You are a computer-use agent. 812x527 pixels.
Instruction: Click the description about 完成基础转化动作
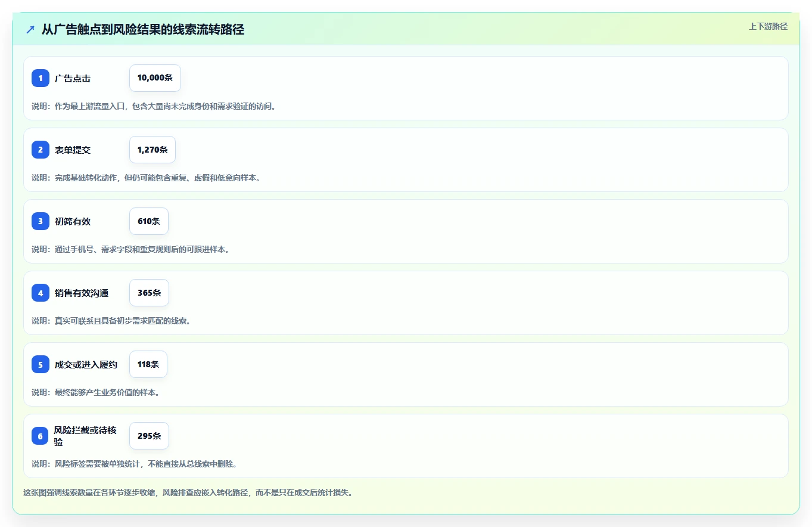[146, 178]
